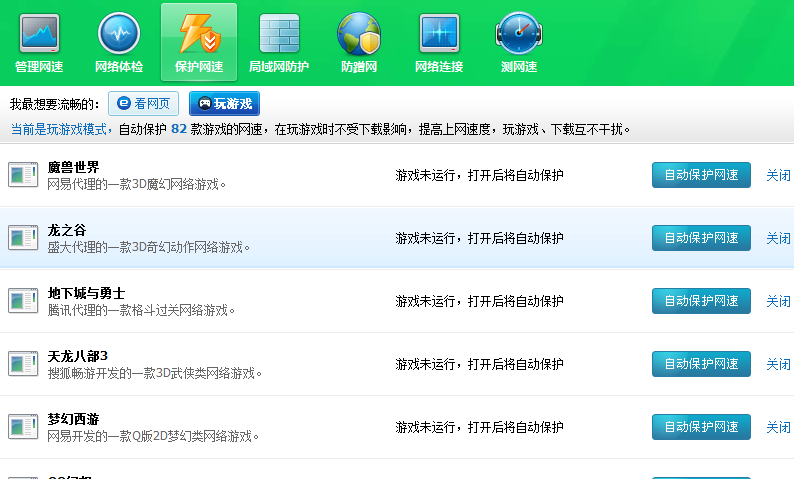Open the 防蹭网 globe shield icon
Image resolution: width=794 pixels, height=479 pixels.
point(359,33)
